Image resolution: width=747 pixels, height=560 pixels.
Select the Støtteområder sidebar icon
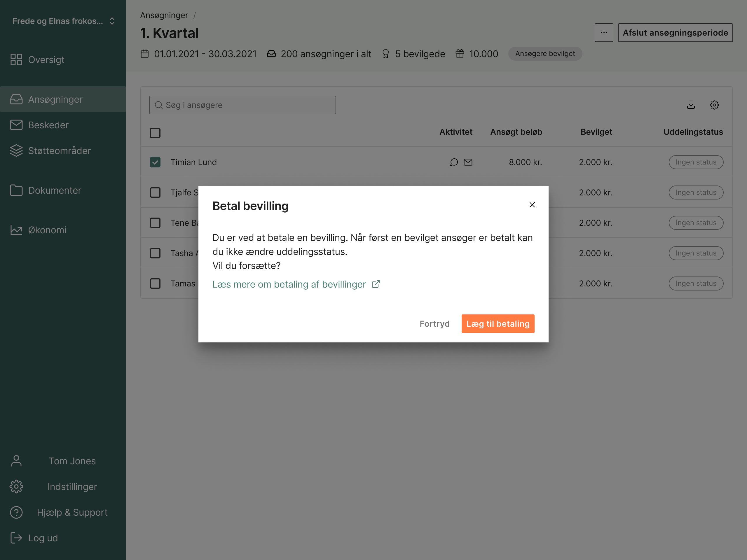tap(16, 150)
